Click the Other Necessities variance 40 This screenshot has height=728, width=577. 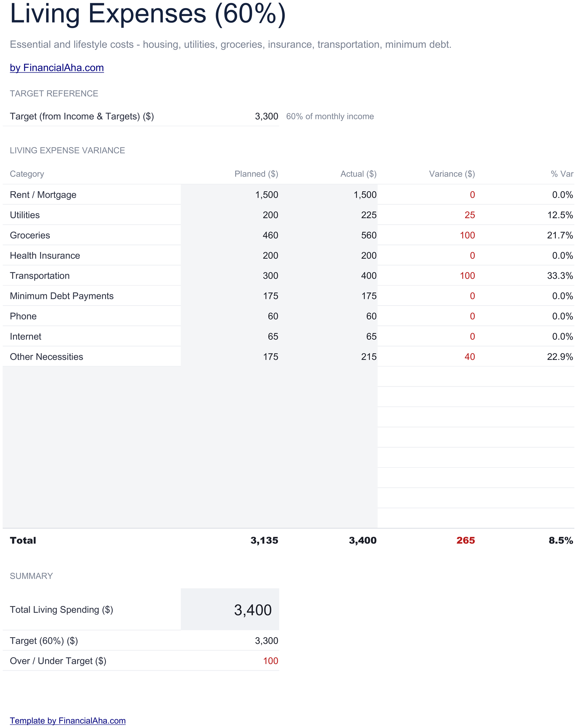click(x=470, y=357)
